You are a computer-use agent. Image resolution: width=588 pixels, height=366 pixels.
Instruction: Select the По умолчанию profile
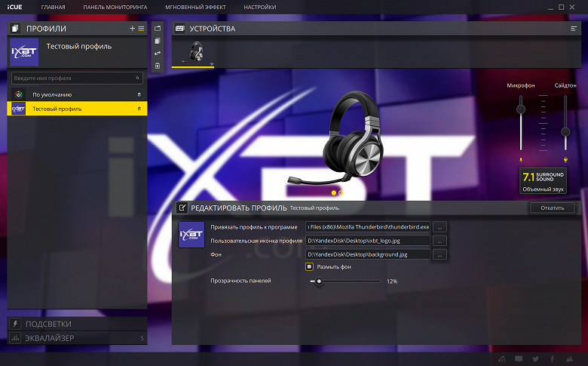[x=77, y=94]
